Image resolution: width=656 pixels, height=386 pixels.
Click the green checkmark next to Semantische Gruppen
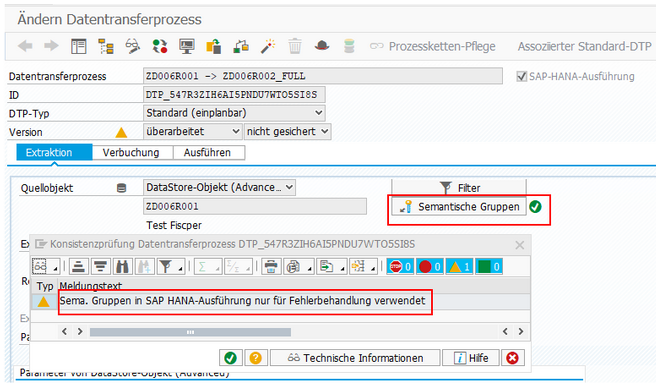tap(536, 207)
